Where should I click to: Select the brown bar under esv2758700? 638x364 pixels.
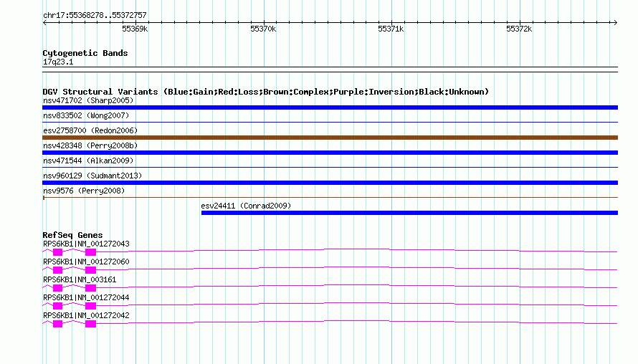[330, 138]
